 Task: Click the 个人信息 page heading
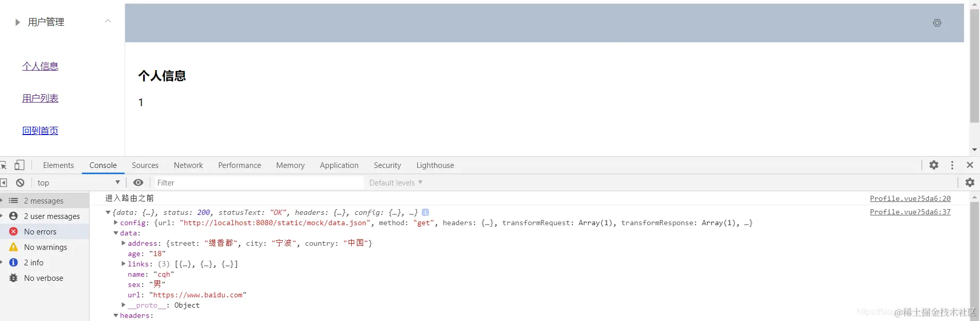162,76
